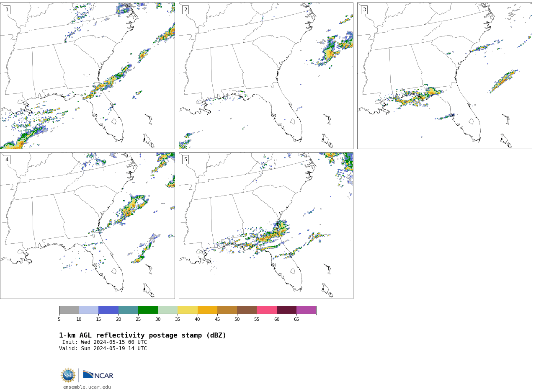Select the tan 45-50 dBZ swatch

(x=227, y=310)
